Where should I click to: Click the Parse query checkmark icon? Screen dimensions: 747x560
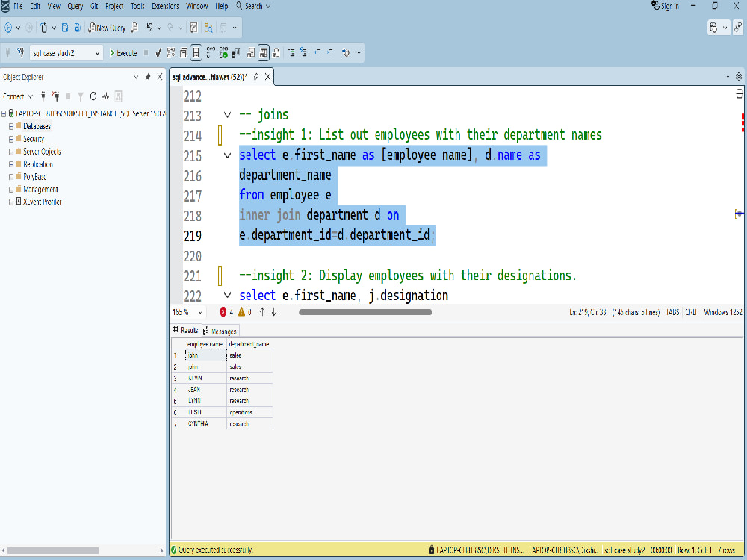pyautogui.click(x=158, y=53)
